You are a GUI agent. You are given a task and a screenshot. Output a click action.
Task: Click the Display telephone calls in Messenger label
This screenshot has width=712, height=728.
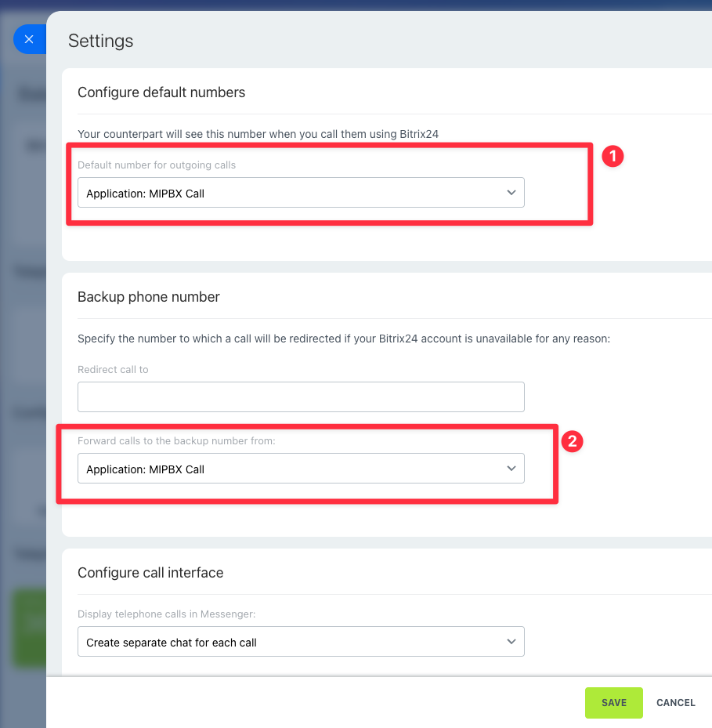coord(166,614)
